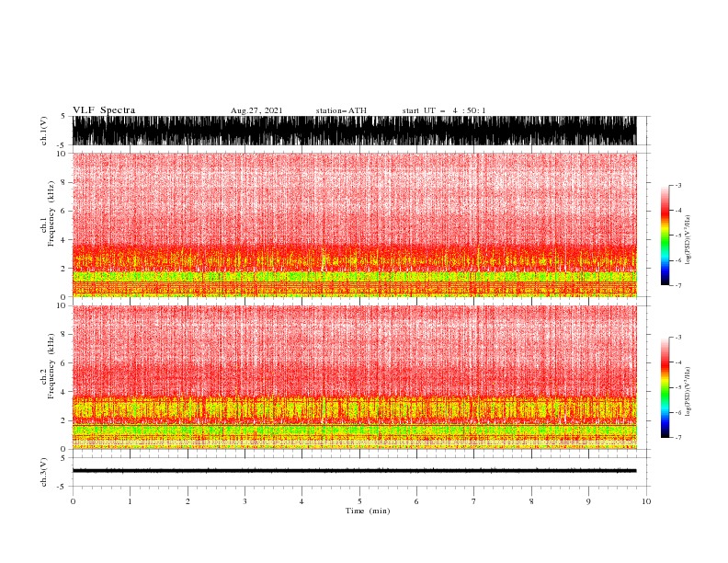This screenshot has height=563, width=728.
Task: Click the "ch.3(V)" axis label
Action: 44,472
